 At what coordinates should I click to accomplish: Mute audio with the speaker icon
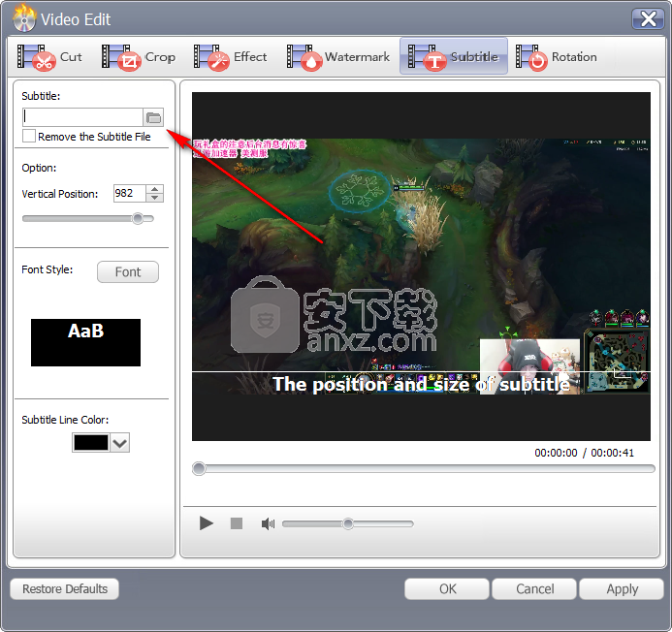click(x=268, y=523)
